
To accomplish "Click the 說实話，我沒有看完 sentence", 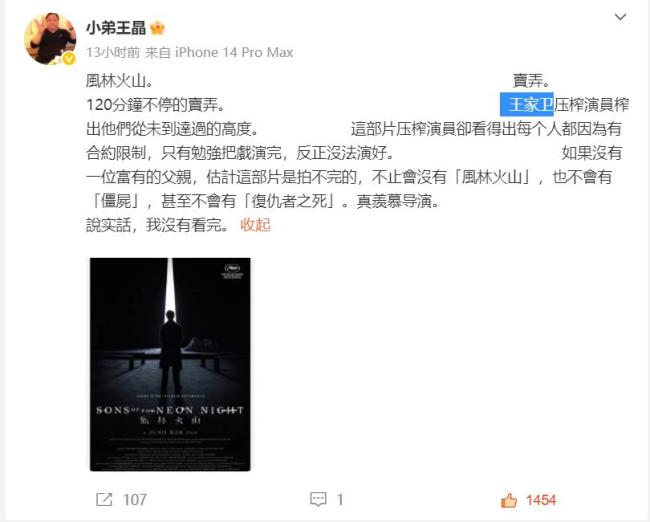I will click(x=158, y=225).
